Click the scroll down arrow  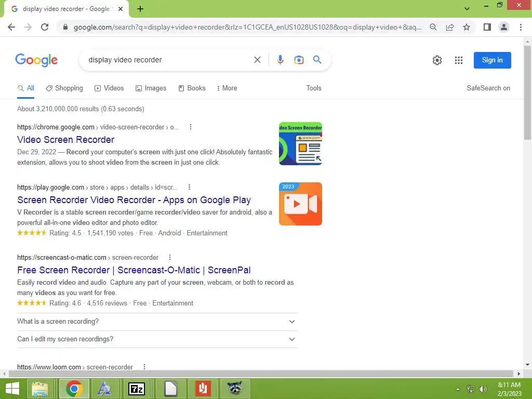[527, 365]
